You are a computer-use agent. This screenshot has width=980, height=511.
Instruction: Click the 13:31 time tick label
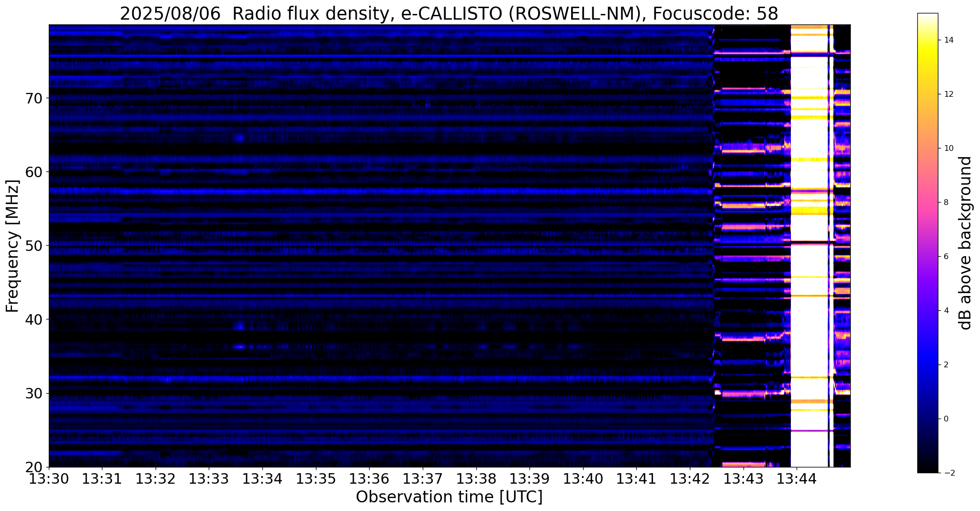tap(102, 478)
